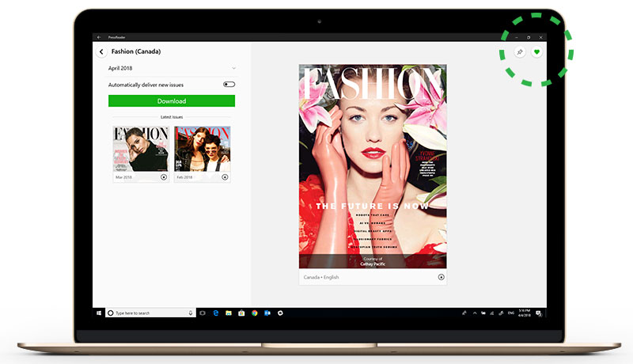This screenshot has width=633, height=364.
Task: Open the PressReader app icon on the taskbar
Action: click(280, 313)
